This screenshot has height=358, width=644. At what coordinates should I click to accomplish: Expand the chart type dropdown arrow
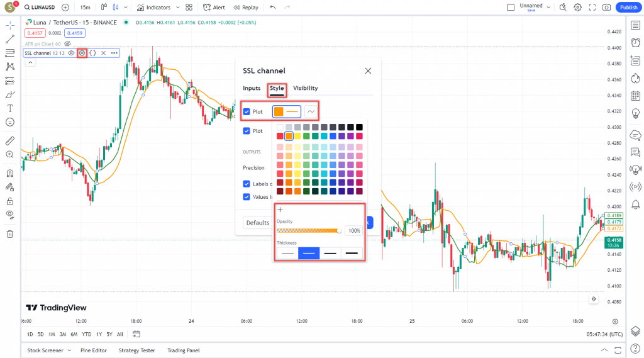[x=126, y=8]
